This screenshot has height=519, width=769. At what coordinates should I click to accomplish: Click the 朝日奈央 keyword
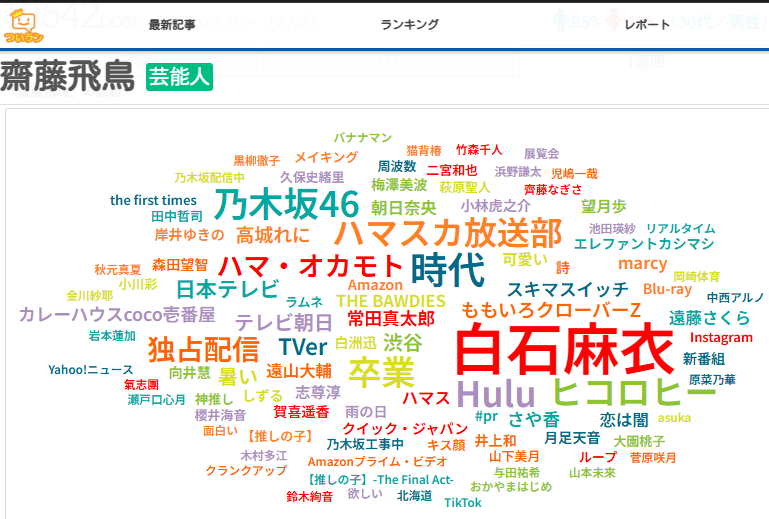(x=404, y=208)
